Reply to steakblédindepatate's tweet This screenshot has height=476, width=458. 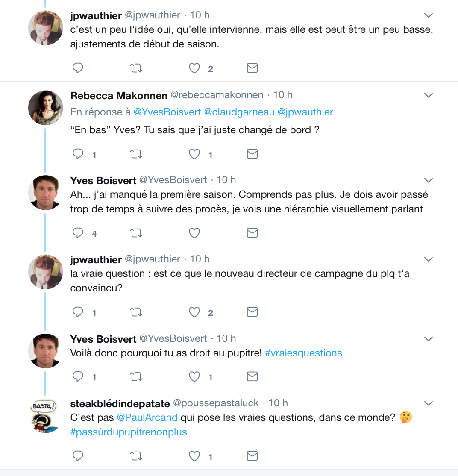(x=78, y=455)
